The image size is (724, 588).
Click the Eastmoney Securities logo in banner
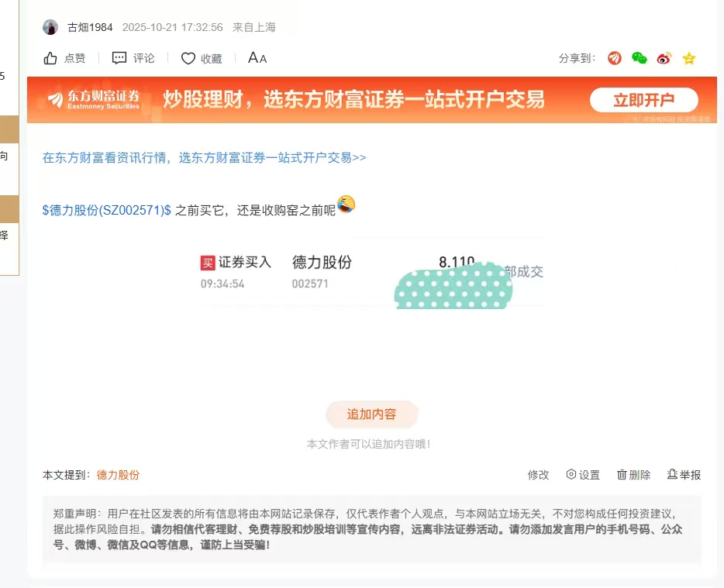point(94,100)
